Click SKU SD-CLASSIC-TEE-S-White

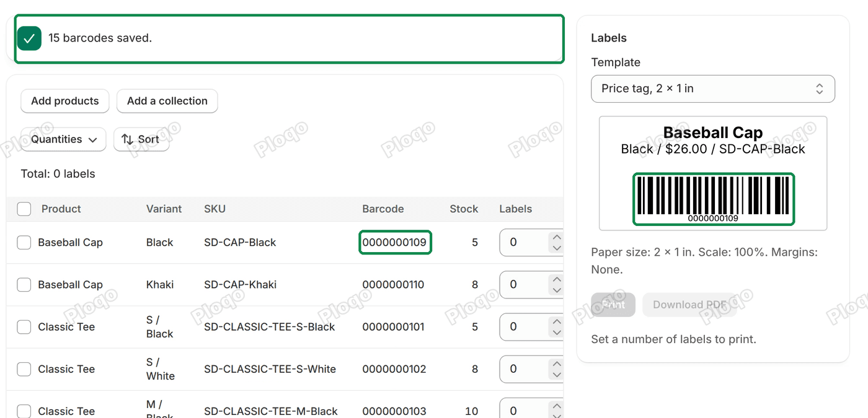(x=270, y=369)
